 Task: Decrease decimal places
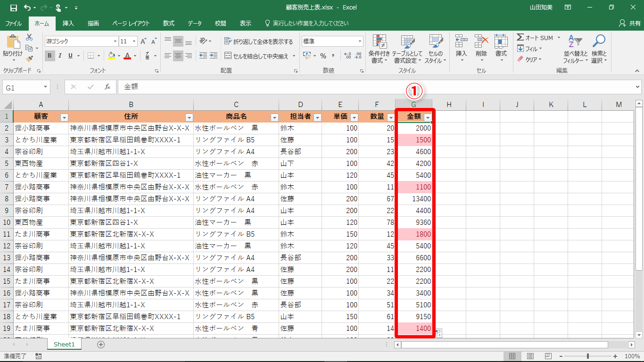tap(359, 56)
